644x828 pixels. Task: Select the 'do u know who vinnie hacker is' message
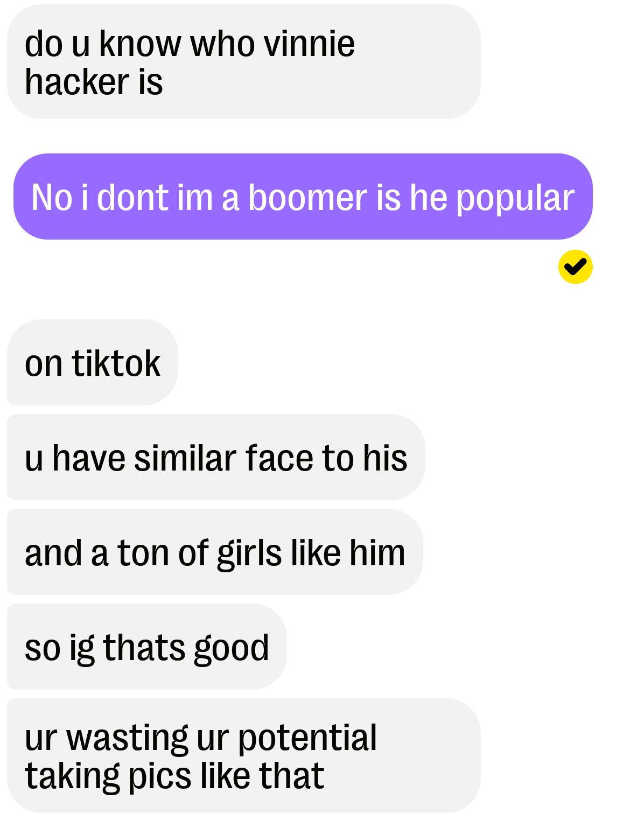click(x=243, y=62)
